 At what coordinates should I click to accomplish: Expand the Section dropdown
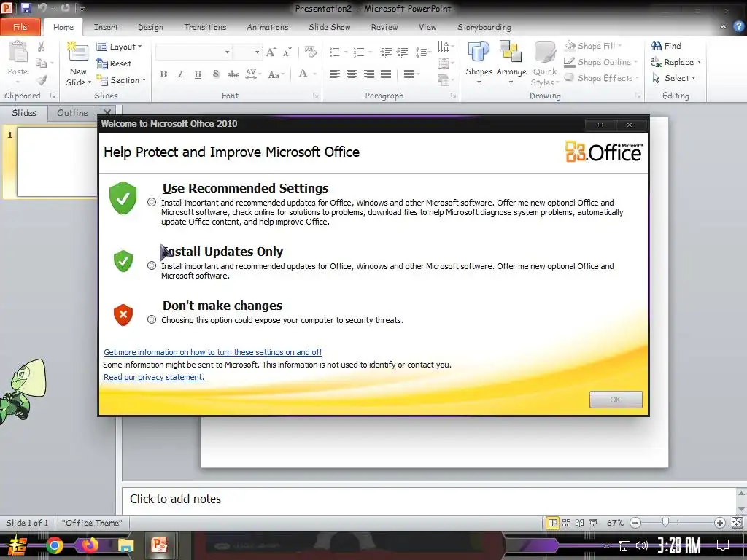click(x=122, y=80)
